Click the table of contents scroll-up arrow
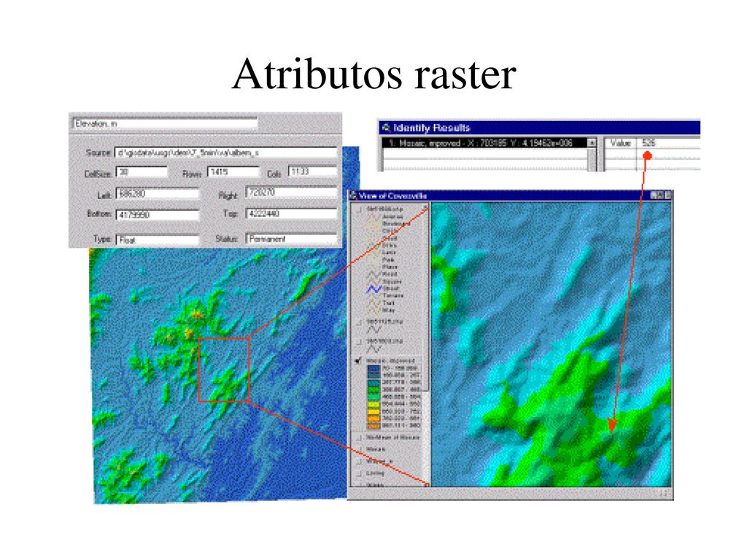Screen dimensions: 747x560 (425, 208)
